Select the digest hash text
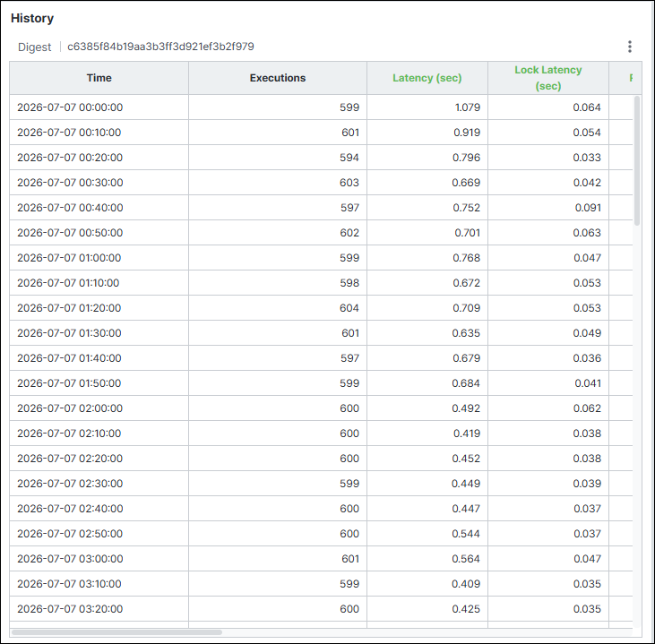Viewport: 655px width, 644px height. pyautogui.click(x=160, y=47)
